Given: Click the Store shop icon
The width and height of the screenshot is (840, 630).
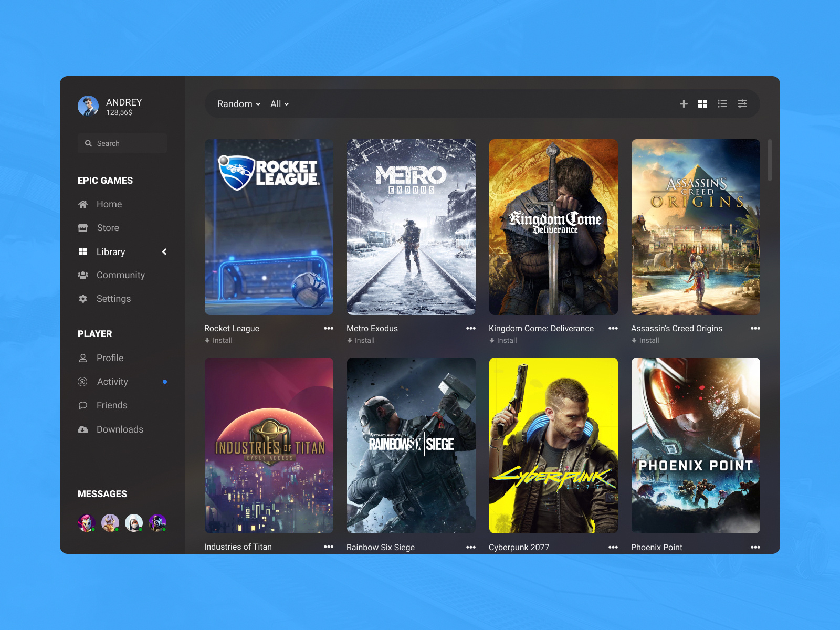Looking at the screenshot, I should [x=83, y=228].
